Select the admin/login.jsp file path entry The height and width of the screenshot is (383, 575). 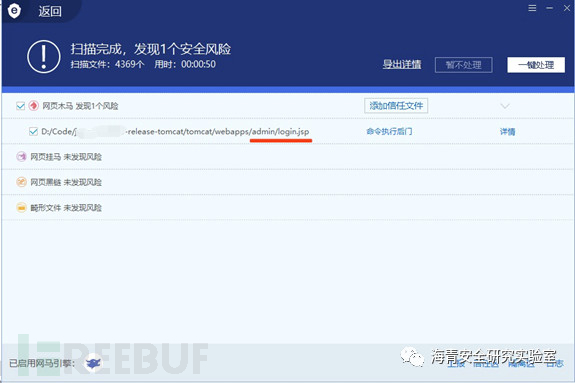coord(175,131)
